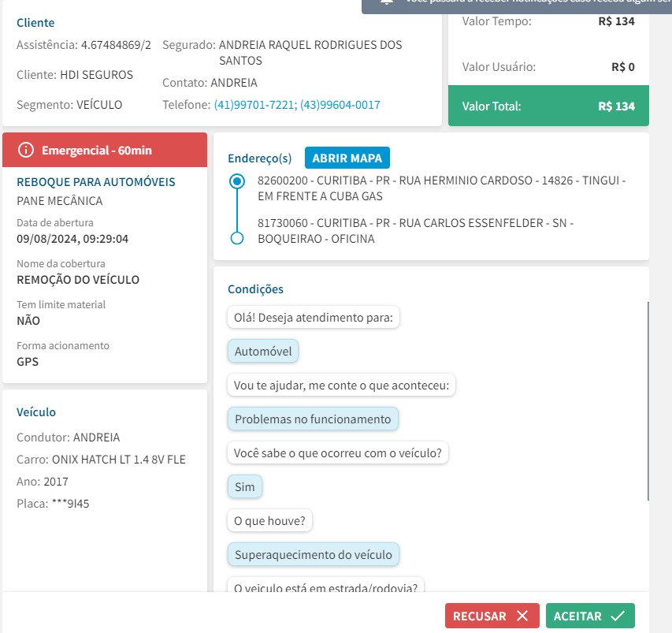Click the HDI SEGUROS client name
The height and width of the screenshot is (633, 672).
96,75
